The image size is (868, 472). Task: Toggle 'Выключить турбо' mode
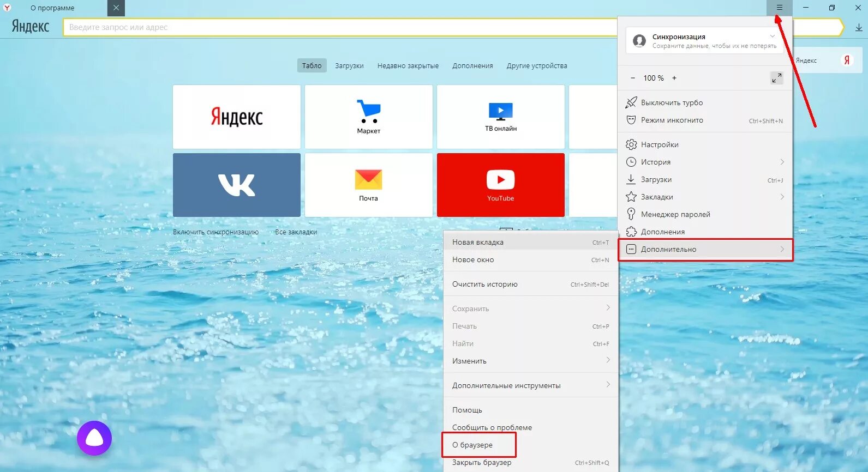coord(705,102)
